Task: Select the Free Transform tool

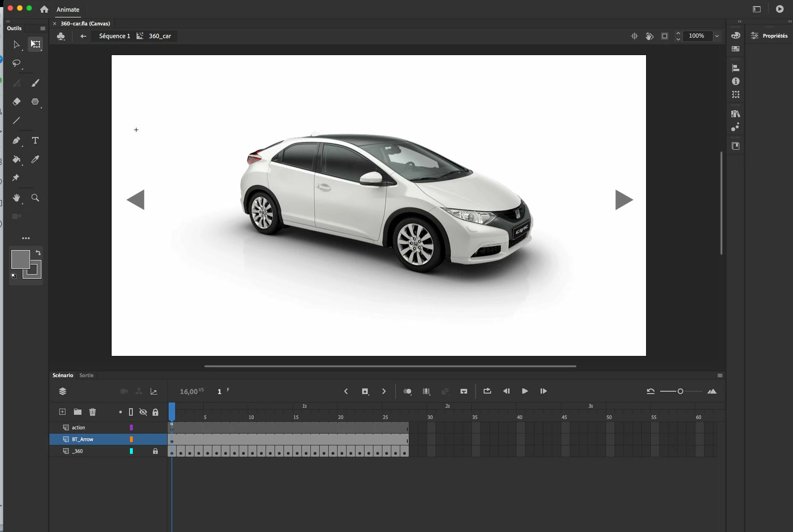Action: 35,44
